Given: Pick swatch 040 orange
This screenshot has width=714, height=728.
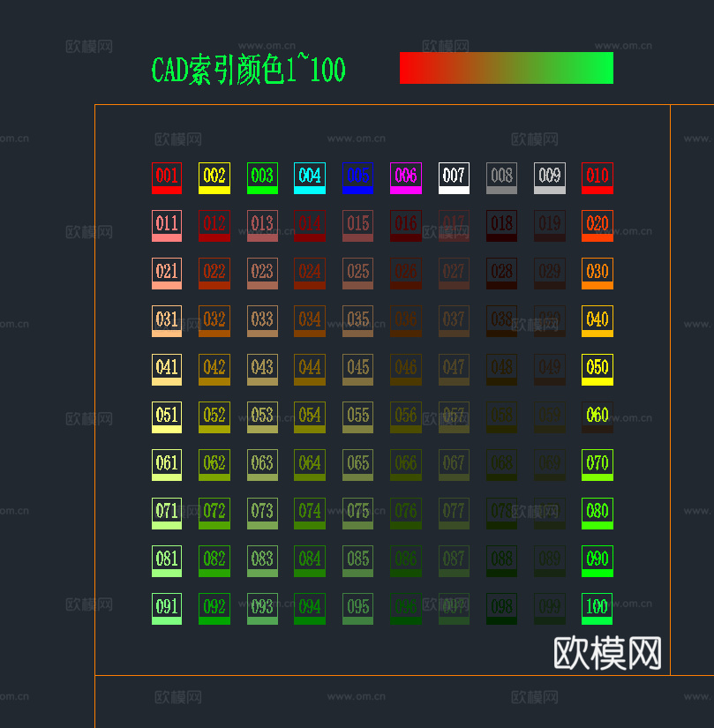Looking at the screenshot, I should click(x=597, y=321).
